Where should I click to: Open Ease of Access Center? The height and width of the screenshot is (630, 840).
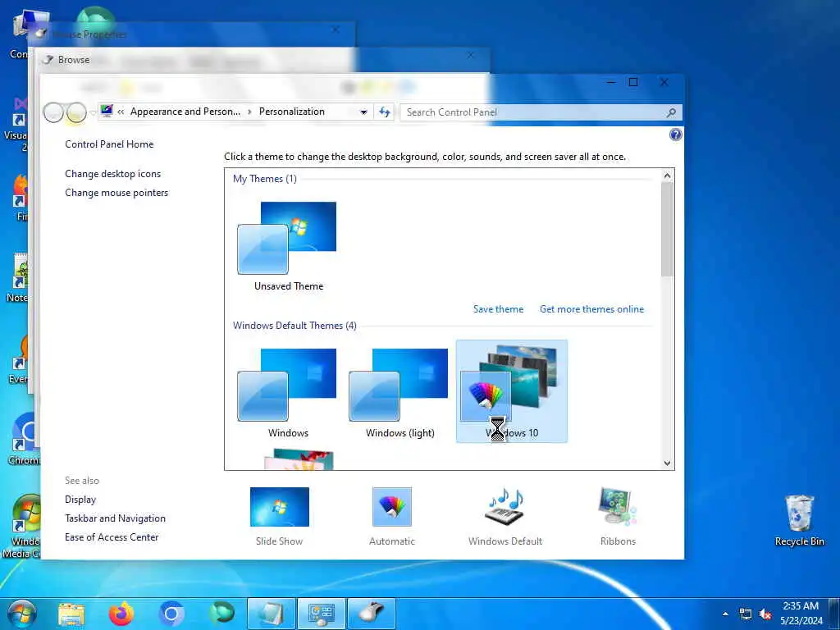112,536
